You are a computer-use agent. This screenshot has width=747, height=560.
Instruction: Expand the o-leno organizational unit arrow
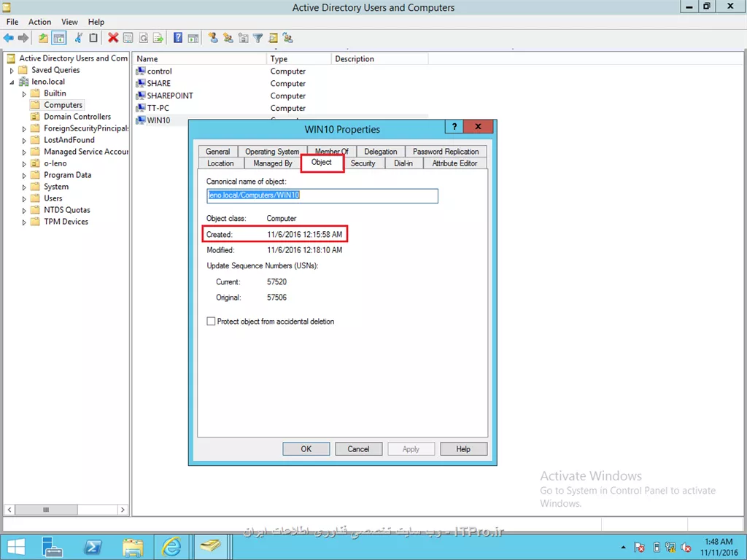pyautogui.click(x=24, y=164)
